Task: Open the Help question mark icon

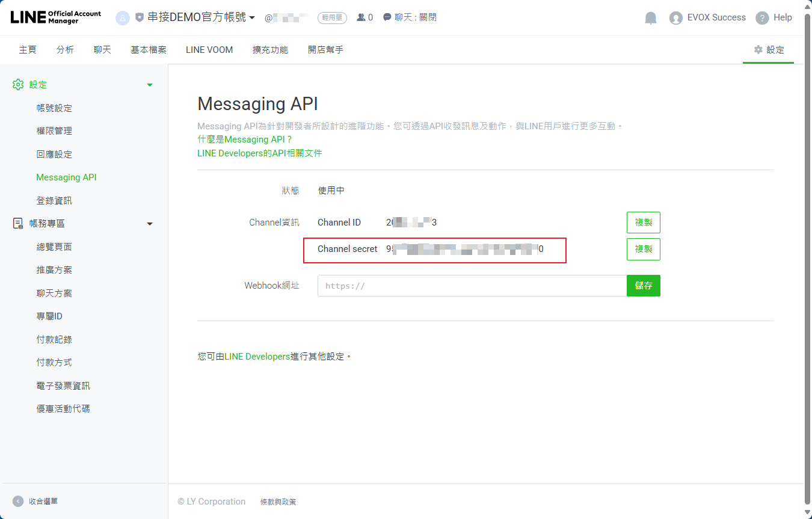Action: (x=762, y=18)
